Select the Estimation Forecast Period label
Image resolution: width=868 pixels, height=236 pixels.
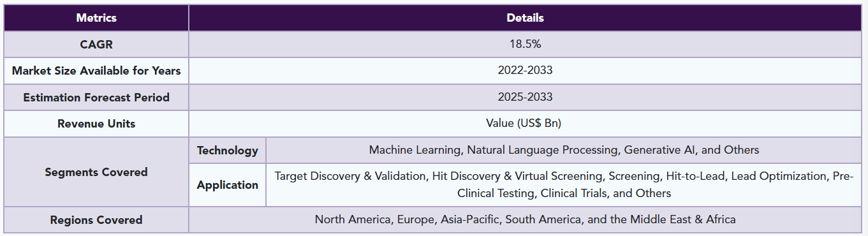(96, 98)
